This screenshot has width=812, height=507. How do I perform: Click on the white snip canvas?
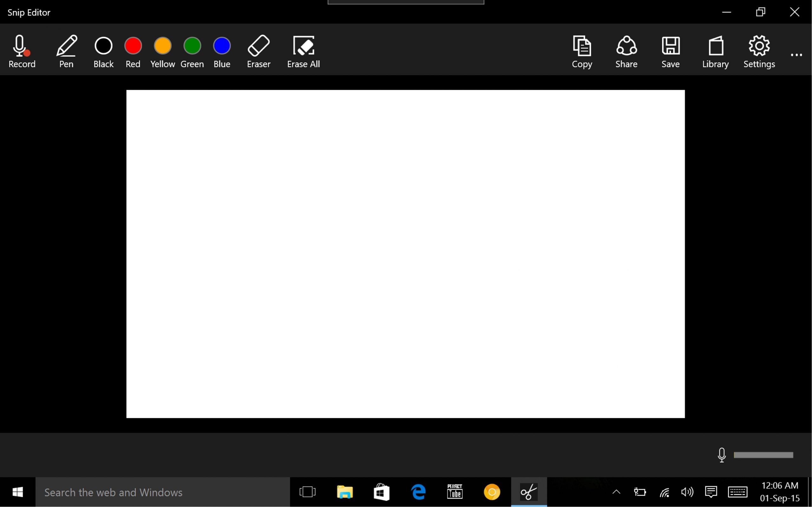[405, 254]
